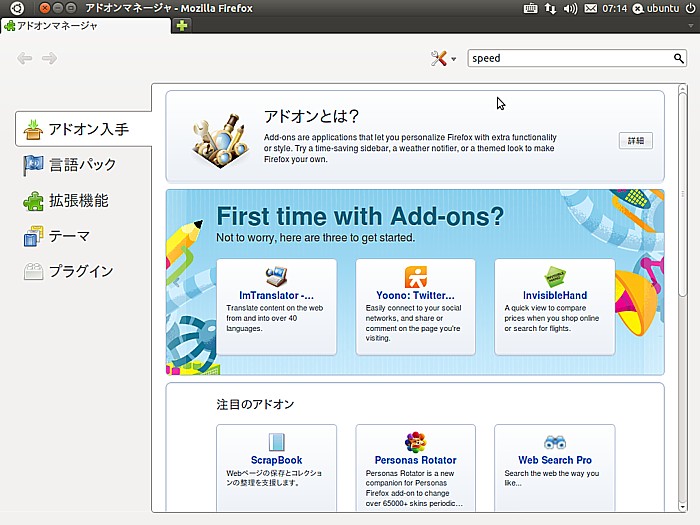Click the ScrapBook book icon
The width and height of the screenshot is (700, 525).
pyautogui.click(x=276, y=442)
